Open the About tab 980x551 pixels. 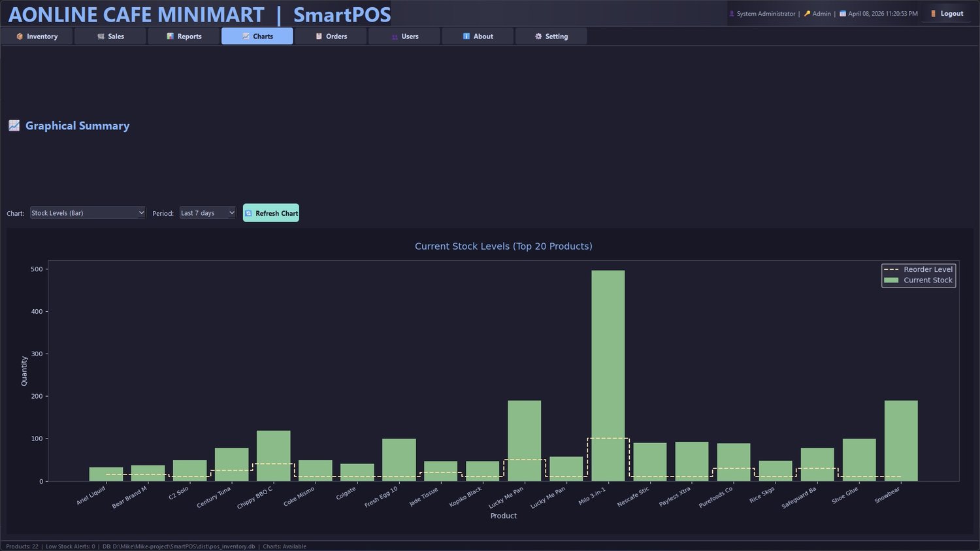tap(478, 37)
